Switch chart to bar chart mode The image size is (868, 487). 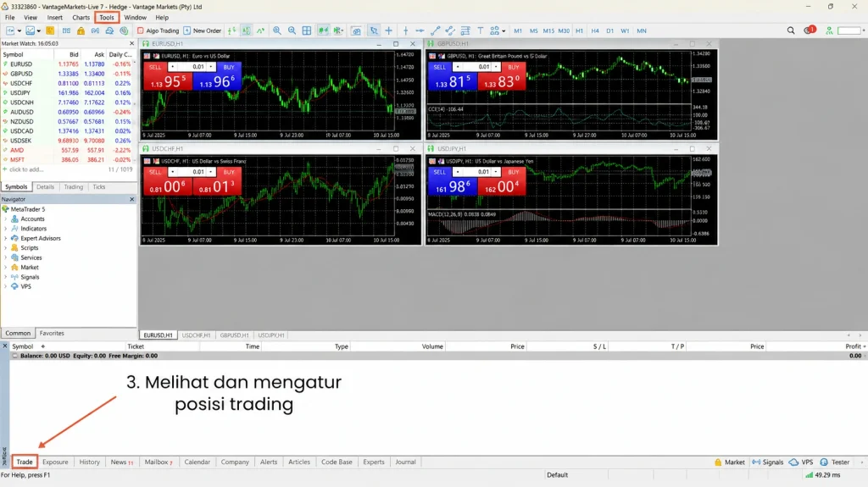click(231, 31)
